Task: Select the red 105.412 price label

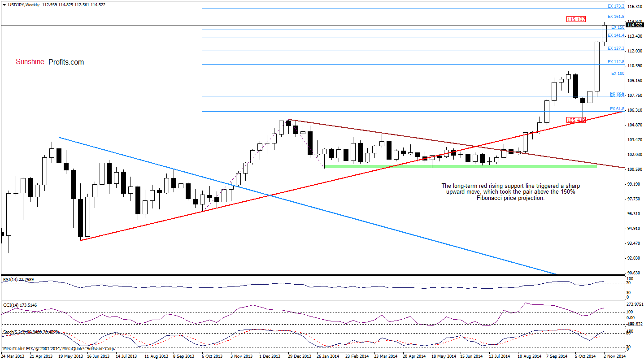Action: pos(576,120)
